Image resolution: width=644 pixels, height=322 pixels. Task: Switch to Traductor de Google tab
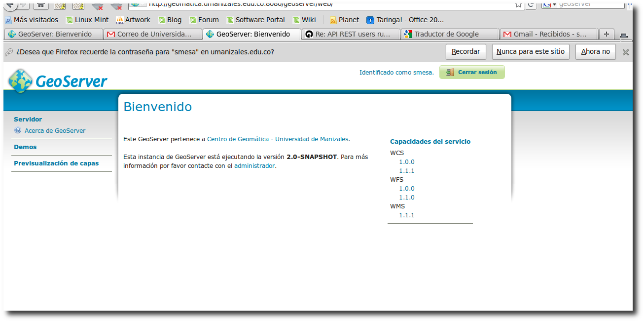point(450,34)
